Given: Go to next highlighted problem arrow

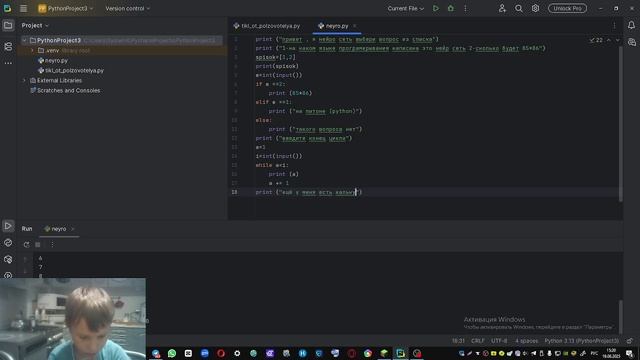Looking at the screenshot, I should 617,40.
